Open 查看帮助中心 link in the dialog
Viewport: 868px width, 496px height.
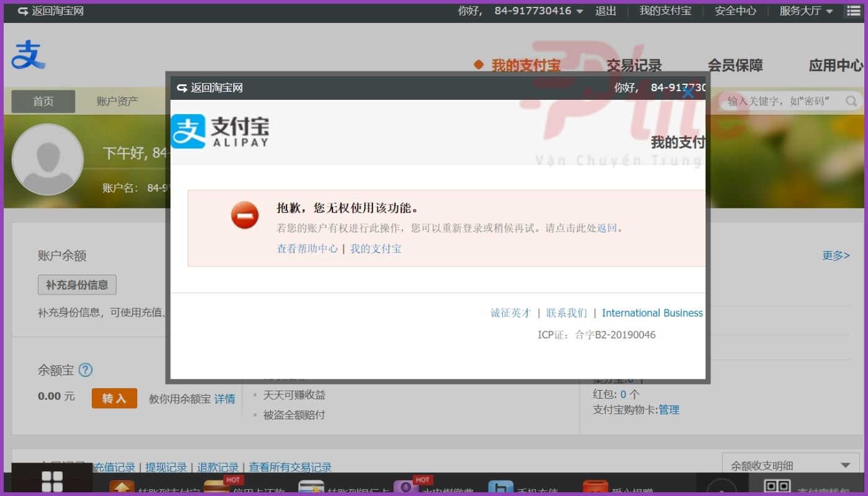(x=307, y=249)
